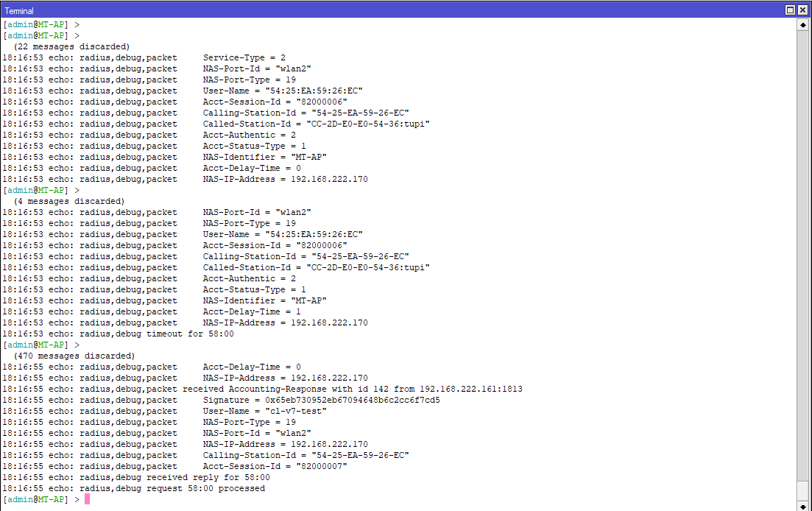
Task: Click the 'User-Name = "cl-v7-test"' text
Action: click(x=264, y=411)
